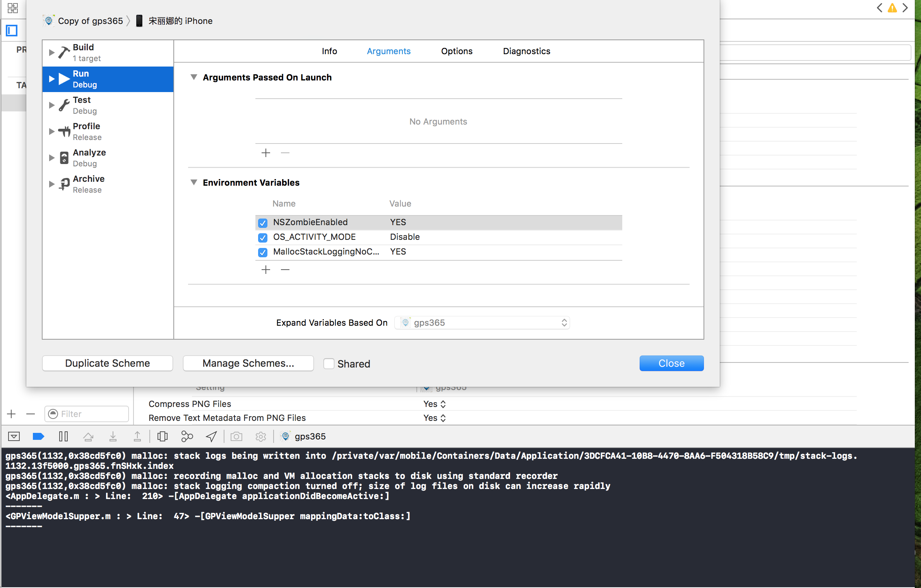Hide the debug area toggle icon

14,436
